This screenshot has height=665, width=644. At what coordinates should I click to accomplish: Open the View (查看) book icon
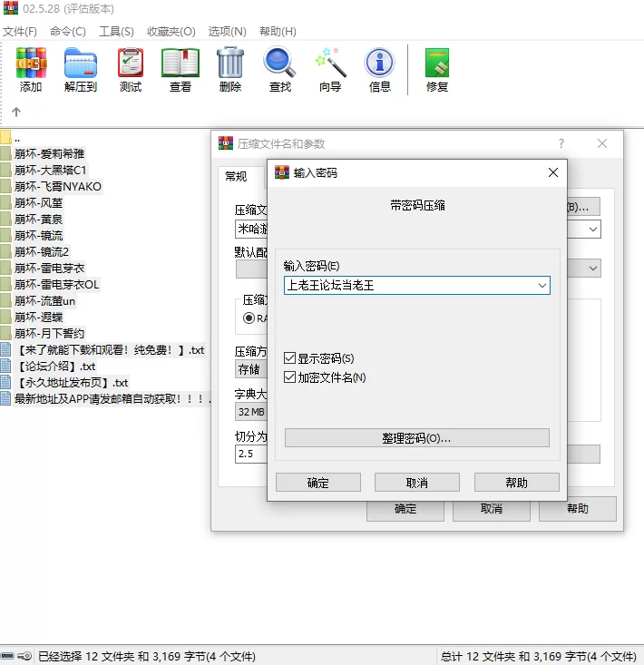[181, 63]
